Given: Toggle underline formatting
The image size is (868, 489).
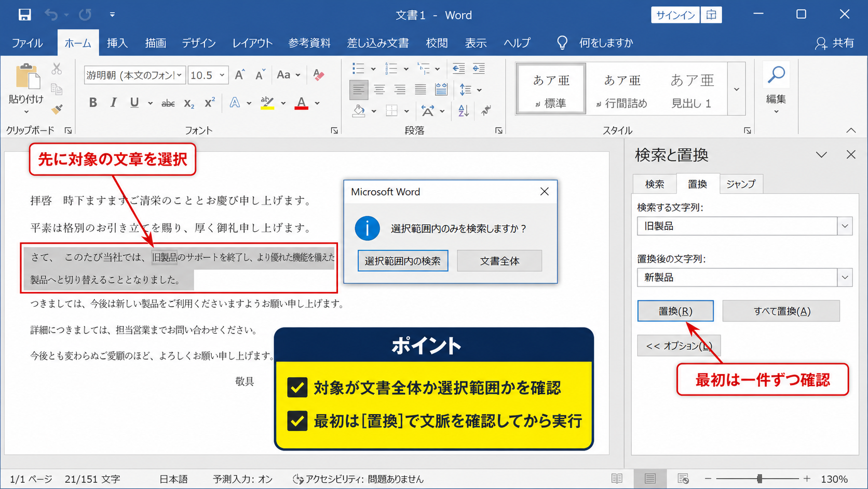Looking at the screenshot, I should pyautogui.click(x=134, y=103).
